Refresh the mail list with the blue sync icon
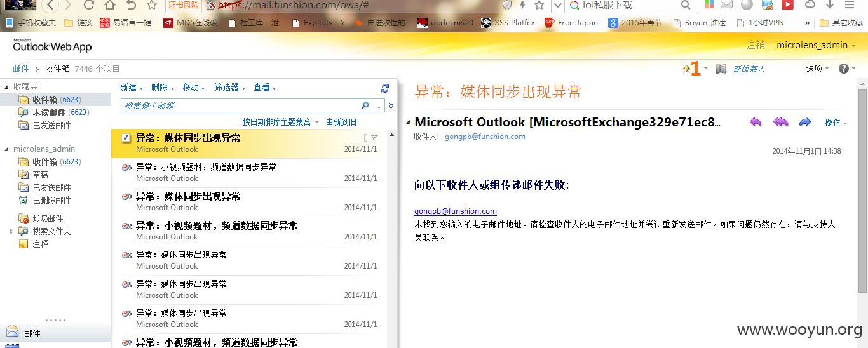 coord(384,88)
